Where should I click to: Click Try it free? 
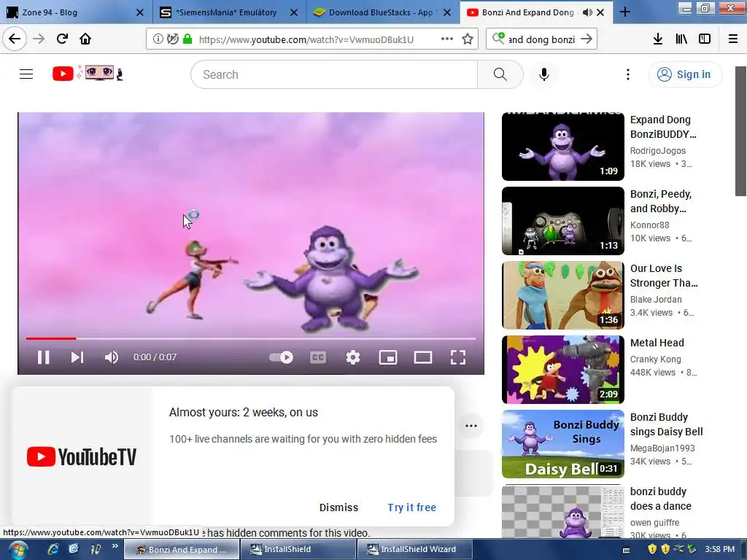(x=411, y=507)
